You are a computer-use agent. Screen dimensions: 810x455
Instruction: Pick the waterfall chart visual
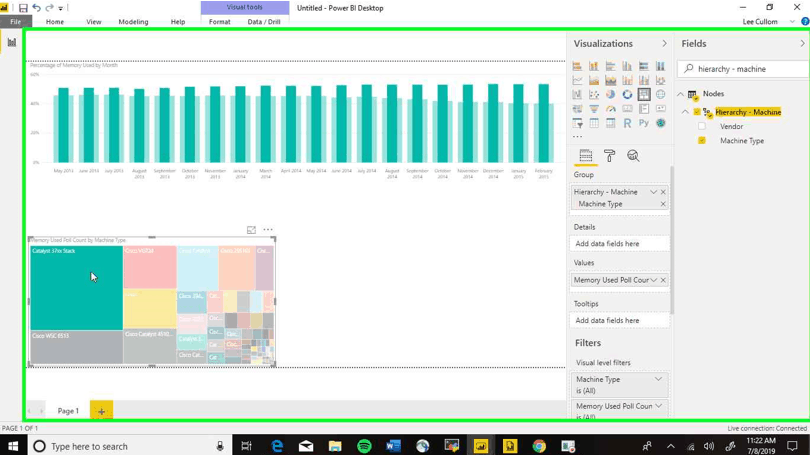[x=577, y=95]
